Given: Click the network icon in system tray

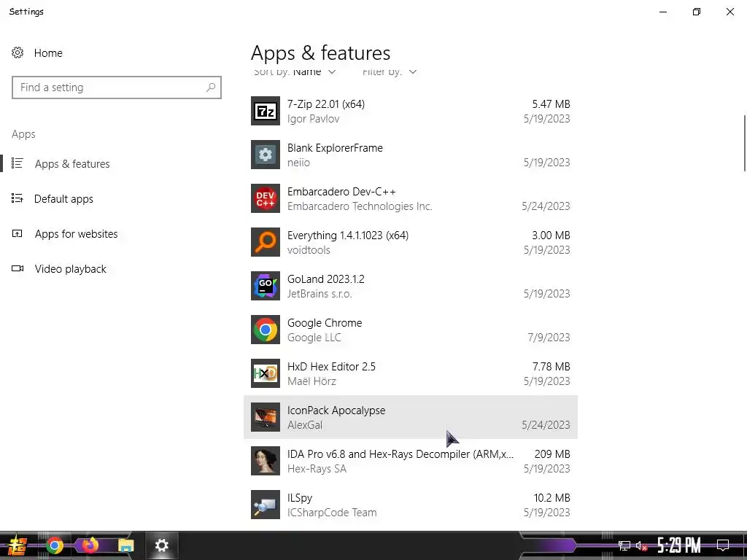Looking at the screenshot, I should 624,545.
